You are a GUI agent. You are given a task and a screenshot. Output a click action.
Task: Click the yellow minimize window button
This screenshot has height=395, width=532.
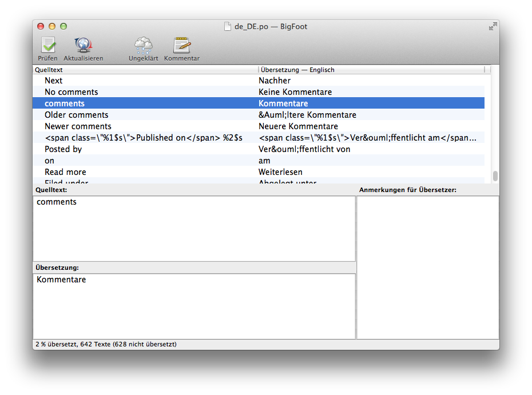52,26
